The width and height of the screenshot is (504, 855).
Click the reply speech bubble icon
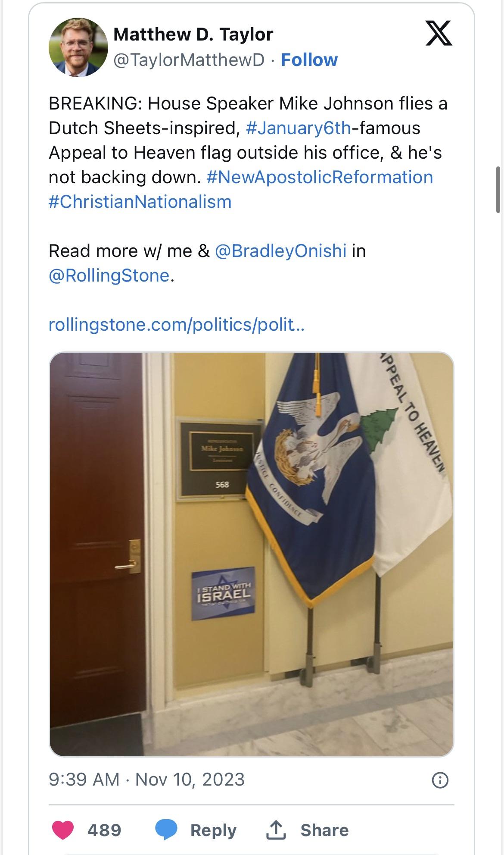[166, 830]
